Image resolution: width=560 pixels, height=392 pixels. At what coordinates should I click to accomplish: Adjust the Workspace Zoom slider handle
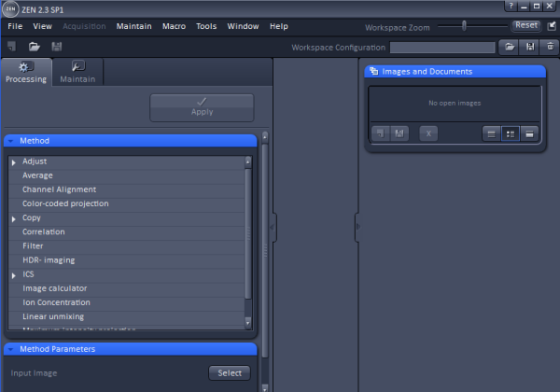click(464, 26)
